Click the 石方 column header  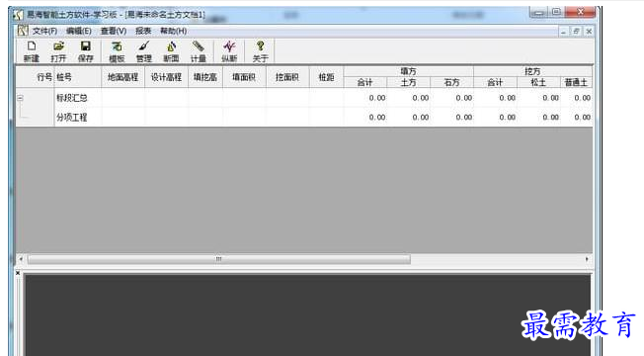click(x=451, y=82)
